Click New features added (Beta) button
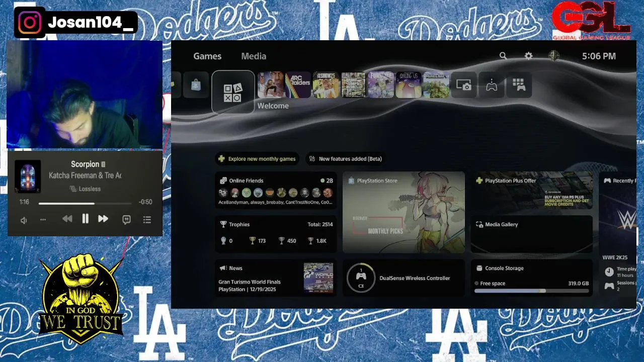The height and width of the screenshot is (362, 644). click(x=346, y=159)
